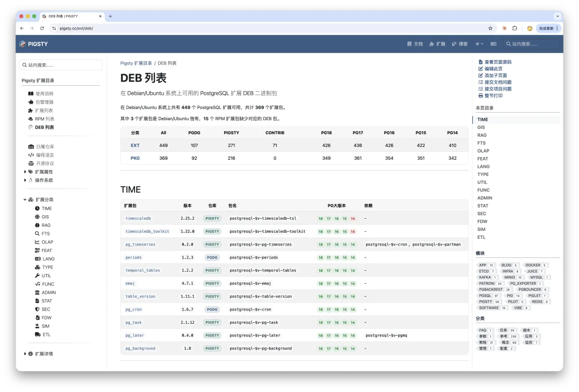
Task: Click the PG_EXPORTER module tag
Action: click(525, 284)
